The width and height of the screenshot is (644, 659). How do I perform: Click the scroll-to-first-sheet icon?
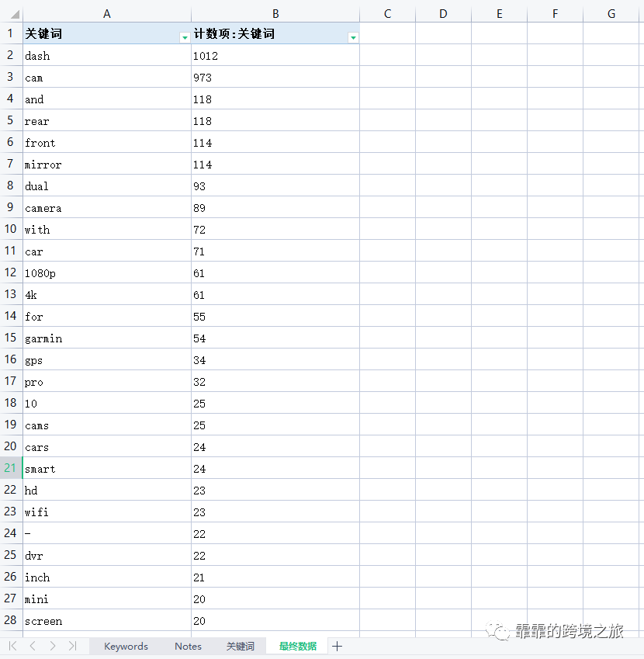coord(12,646)
